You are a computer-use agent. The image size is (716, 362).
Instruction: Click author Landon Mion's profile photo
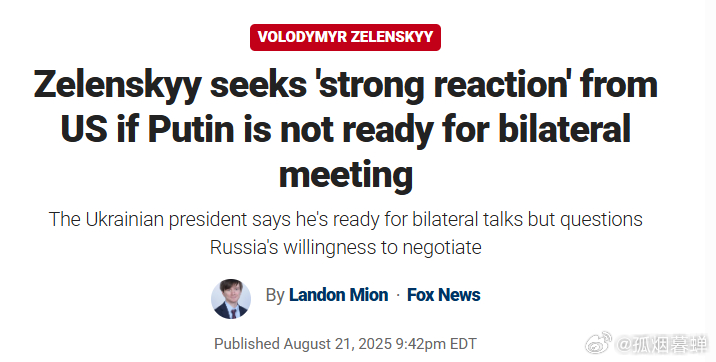231,299
